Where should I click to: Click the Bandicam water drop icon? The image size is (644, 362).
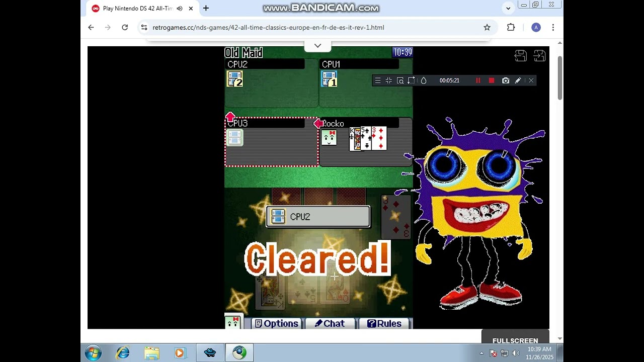tap(424, 80)
